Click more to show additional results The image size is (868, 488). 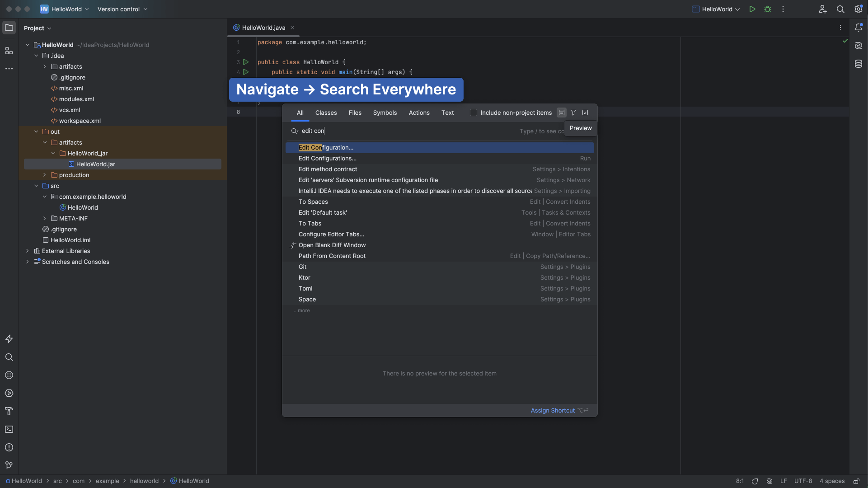(x=301, y=310)
